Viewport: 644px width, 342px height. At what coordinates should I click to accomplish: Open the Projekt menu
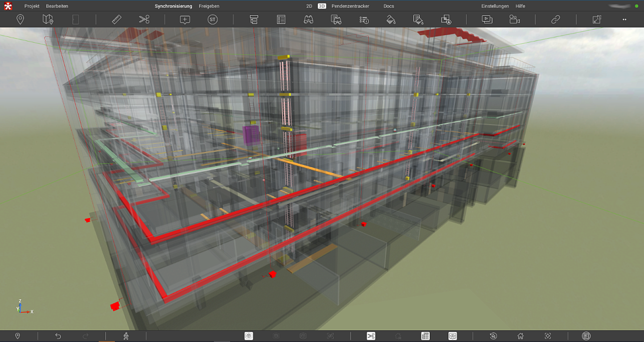tap(32, 6)
